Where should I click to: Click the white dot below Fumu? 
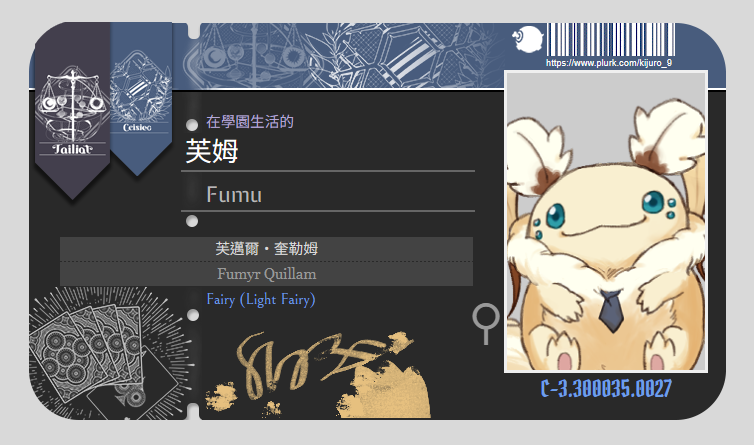click(x=192, y=221)
